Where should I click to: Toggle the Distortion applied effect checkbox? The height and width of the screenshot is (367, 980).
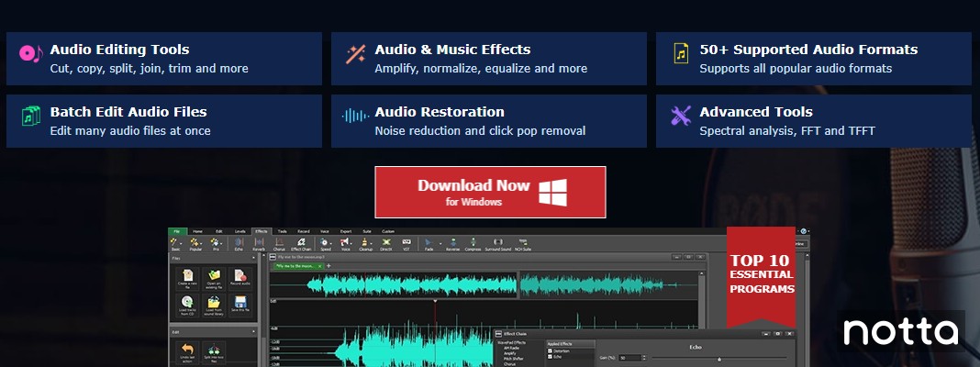pyautogui.click(x=550, y=350)
